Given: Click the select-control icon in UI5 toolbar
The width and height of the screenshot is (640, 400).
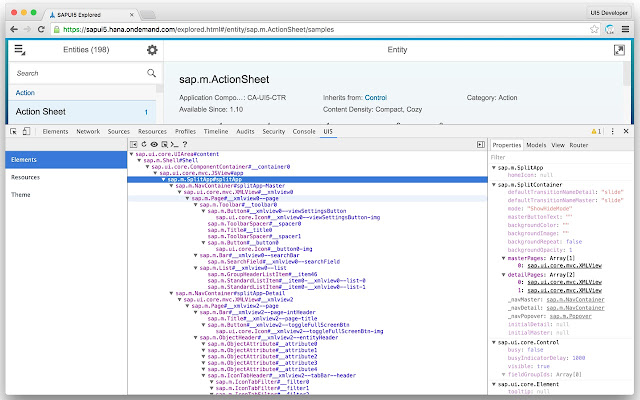Looking at the screenshot, I should (x=164, y=144).
